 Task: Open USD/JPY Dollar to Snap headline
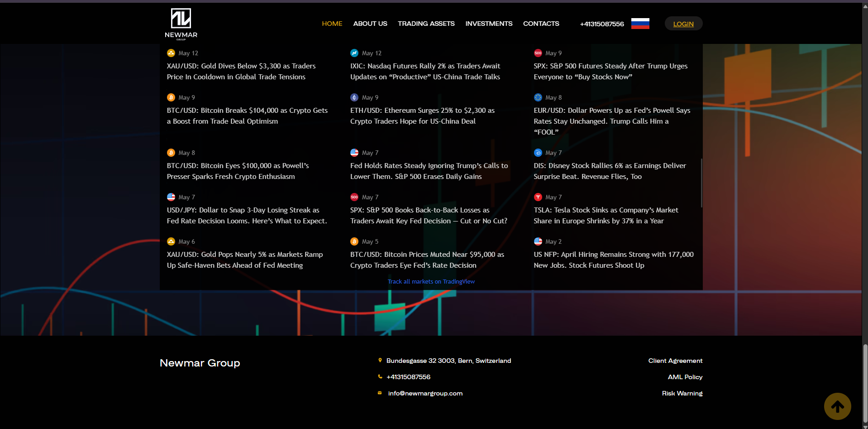coord(247,216)
